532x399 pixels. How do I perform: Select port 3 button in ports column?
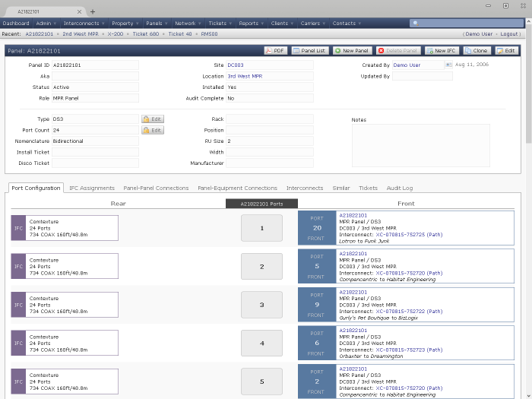click(261, 305)
